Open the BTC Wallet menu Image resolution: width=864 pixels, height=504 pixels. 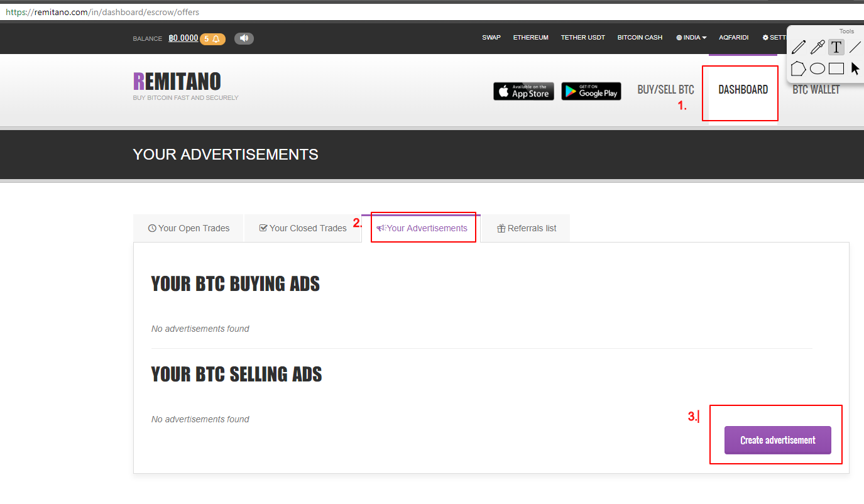point(816,90)
